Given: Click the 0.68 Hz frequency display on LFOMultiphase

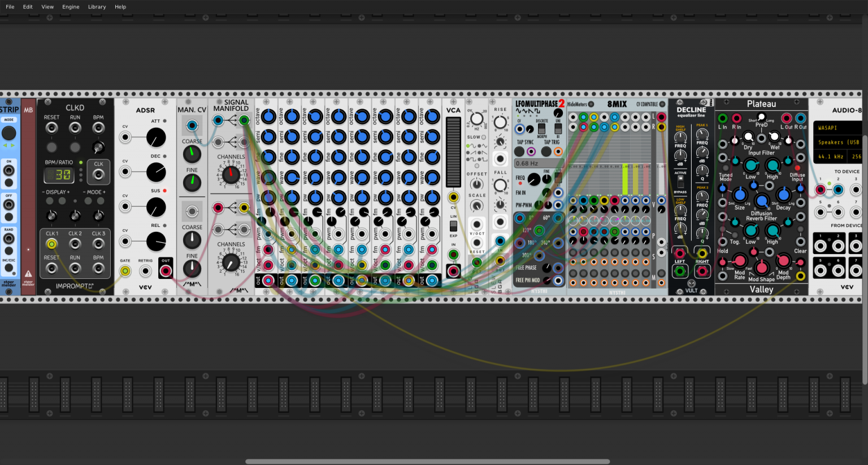Looking at the screenshot, I should pyautogui.click(x=538, y=163).
